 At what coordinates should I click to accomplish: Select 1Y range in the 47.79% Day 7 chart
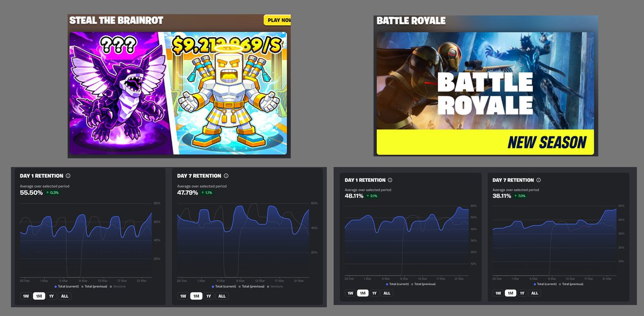(209, 296)
